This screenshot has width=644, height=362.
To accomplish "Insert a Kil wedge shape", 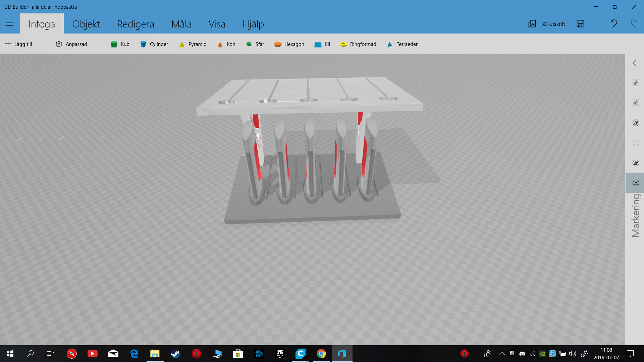I will (322, 44).
